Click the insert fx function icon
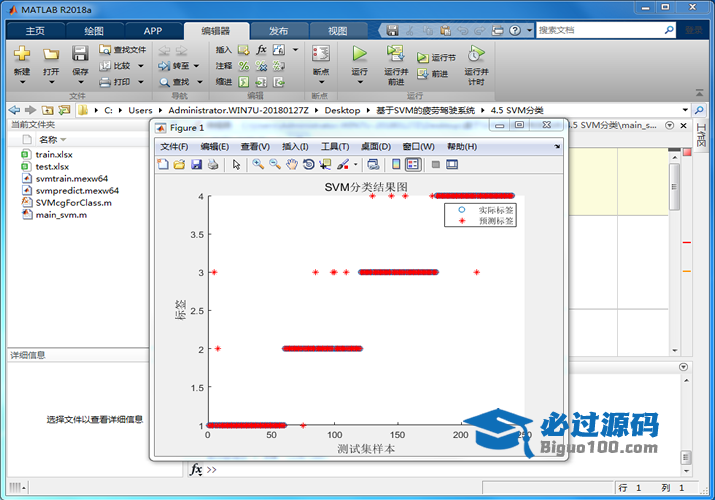 point(261,49)
